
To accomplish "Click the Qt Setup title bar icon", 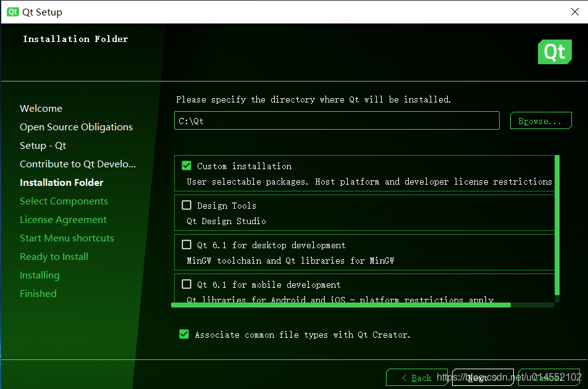I will point(13,12).
